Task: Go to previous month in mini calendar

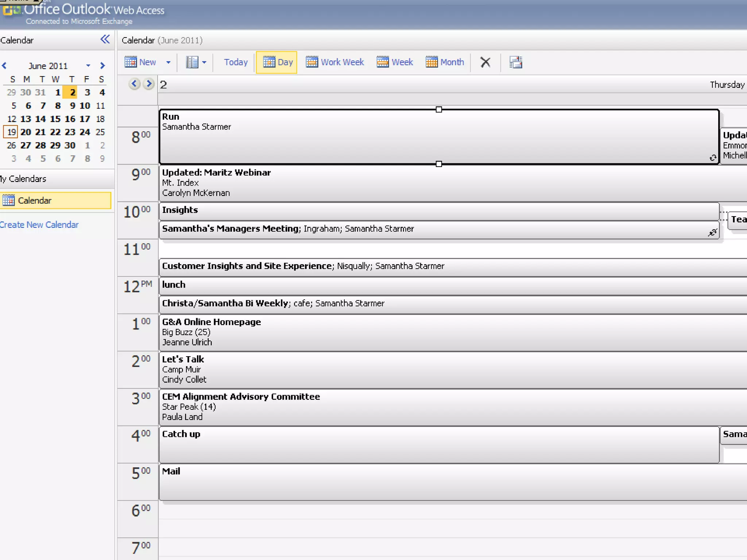Action: 4,66
